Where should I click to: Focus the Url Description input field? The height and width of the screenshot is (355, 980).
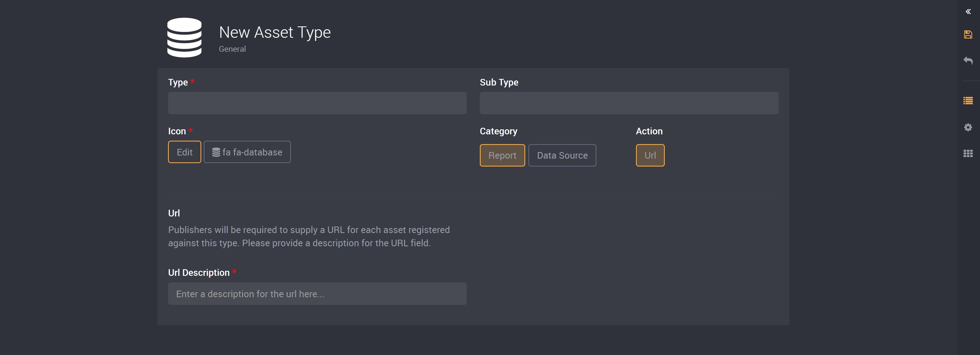(x=317, y=293)
